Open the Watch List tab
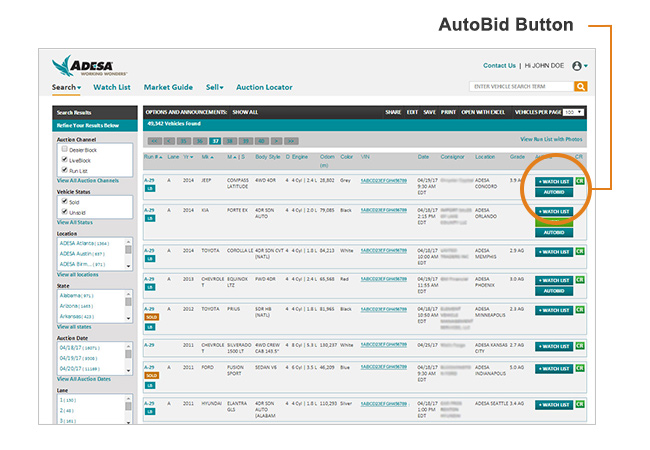 (112, 88)
